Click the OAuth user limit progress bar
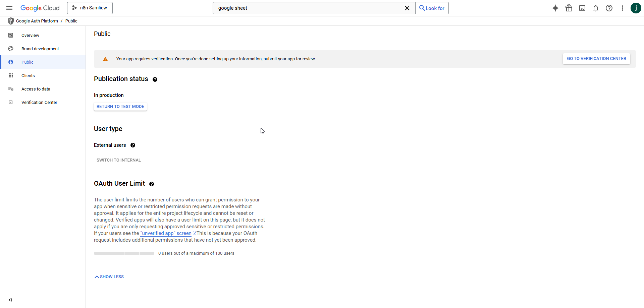 [124, 253]
